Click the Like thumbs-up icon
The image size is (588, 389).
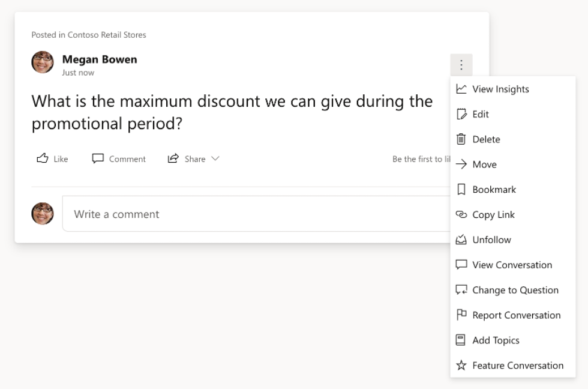[x=41, y=158]
